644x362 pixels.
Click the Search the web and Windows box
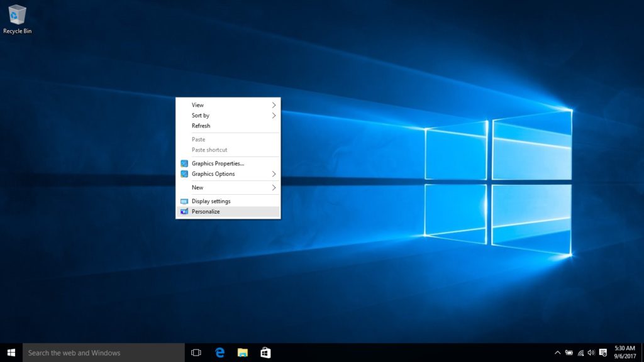point(104,353)
